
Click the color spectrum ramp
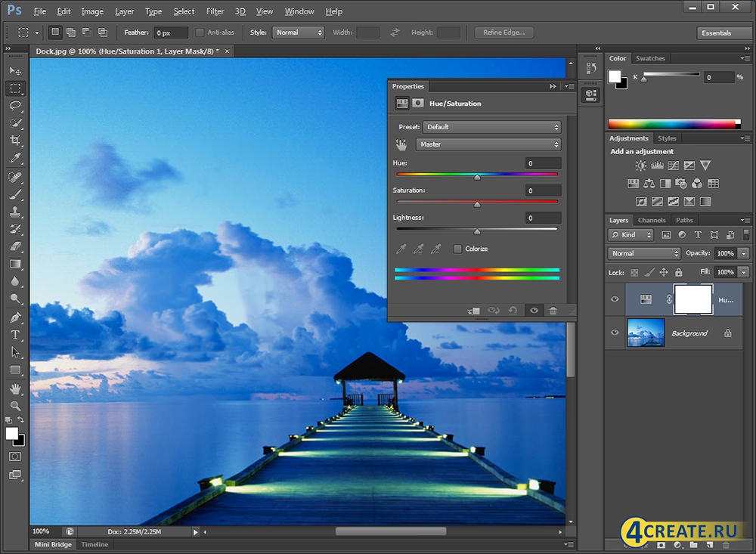click(x=674, y=124)
